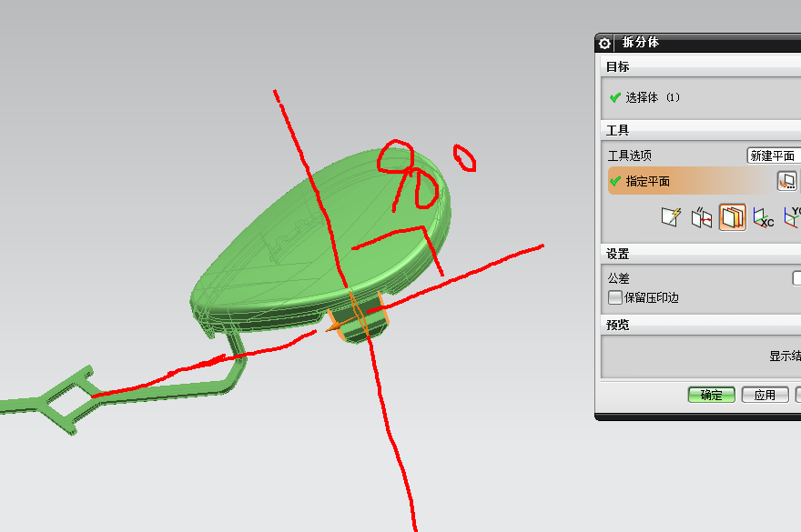Select the highlighted offset-distance plane icon
Screen dimensions: 801x532
(x=732, y=216)
